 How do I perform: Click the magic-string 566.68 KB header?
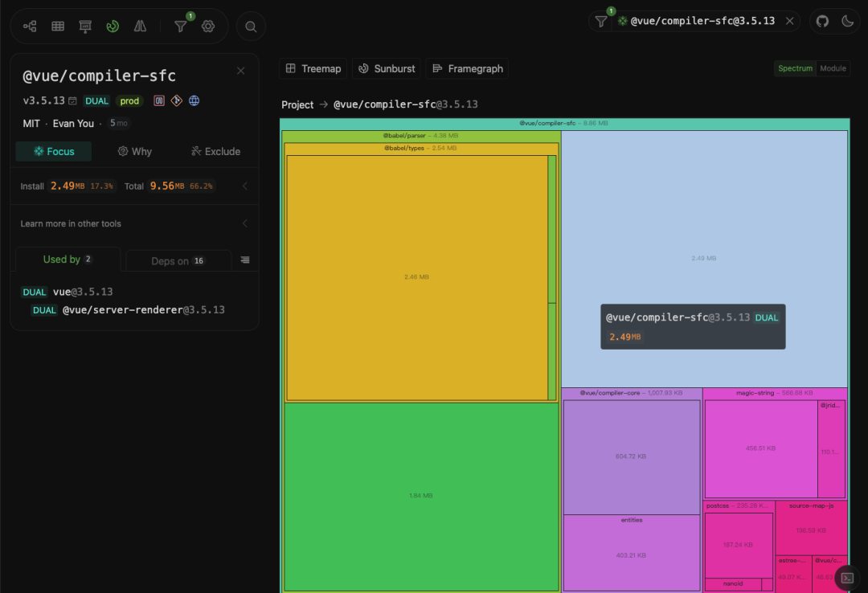tap(775, 393)
